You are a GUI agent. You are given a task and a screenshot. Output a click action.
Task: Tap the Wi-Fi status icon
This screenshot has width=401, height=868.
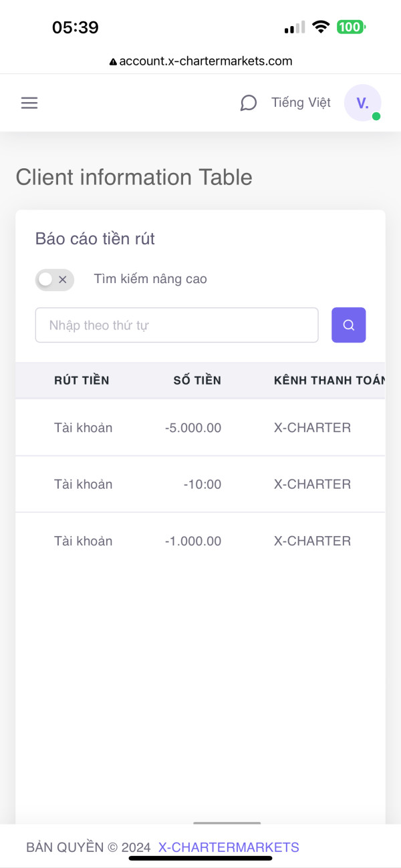(321, 27)
